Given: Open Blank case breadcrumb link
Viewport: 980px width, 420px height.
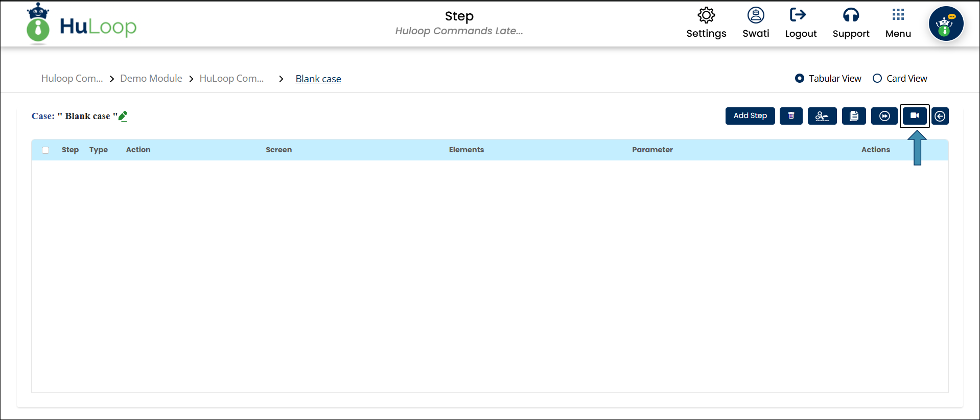Looking at the screenshot, I should coord(318,79).
